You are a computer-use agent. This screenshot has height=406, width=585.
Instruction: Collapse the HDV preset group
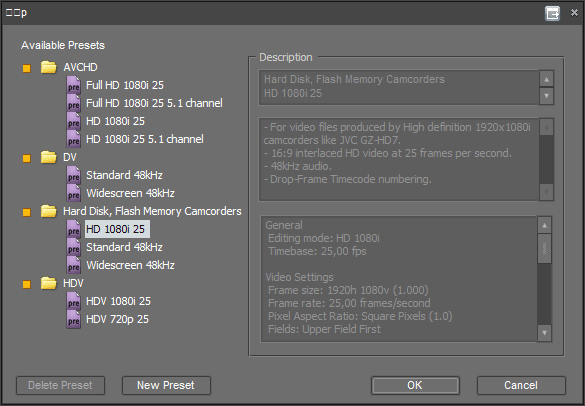tap(26, 284)
